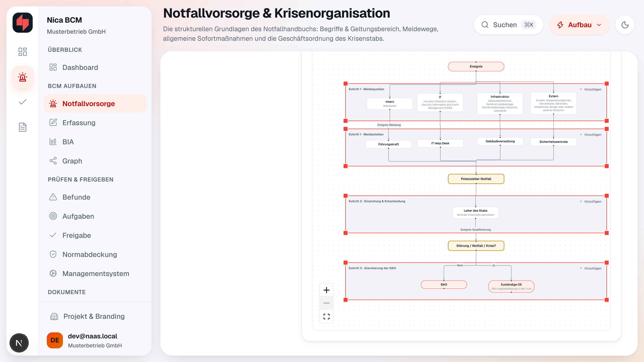Select the alarm siren icon in the rail
This screenshot has height=362, width=644.
pyautogui.click(x=22, y=77)
